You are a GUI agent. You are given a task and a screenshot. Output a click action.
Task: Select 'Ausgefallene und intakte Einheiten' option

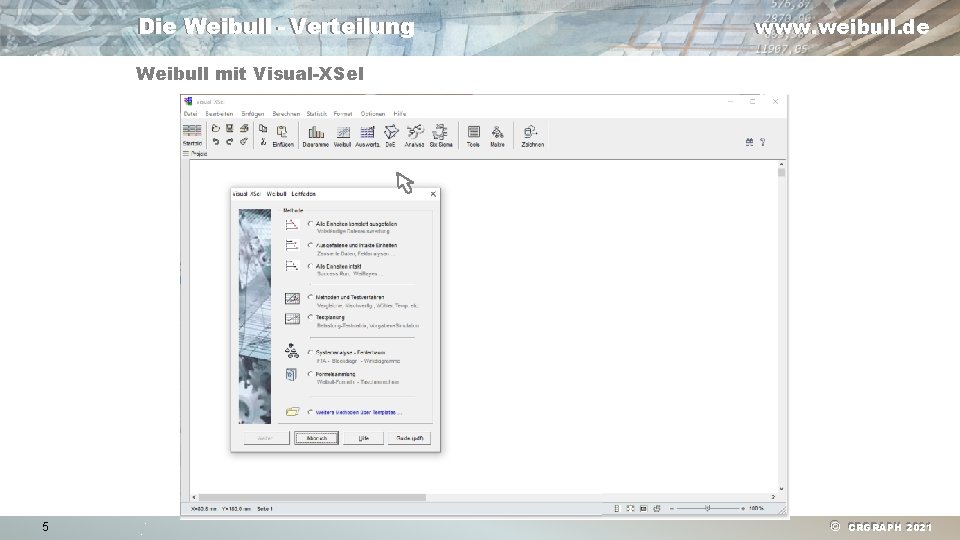tap(310, 245)
